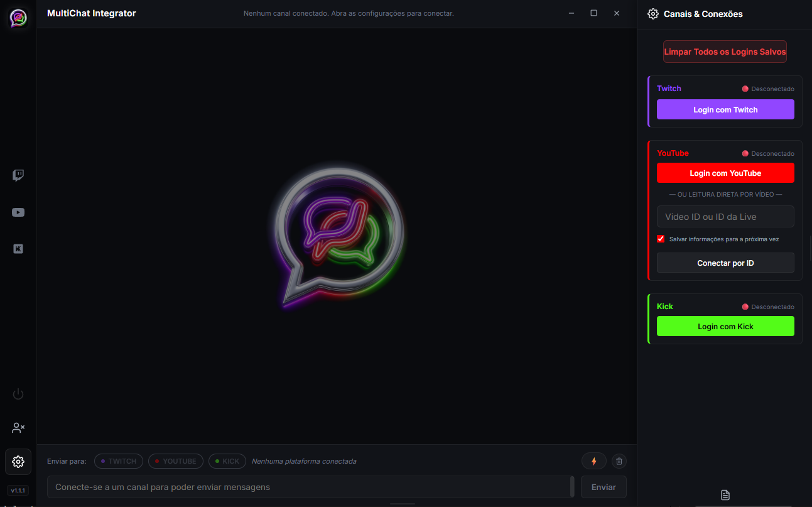Focus the Video ID ou ID da Live field
The image size is (812, 507).
725,216
